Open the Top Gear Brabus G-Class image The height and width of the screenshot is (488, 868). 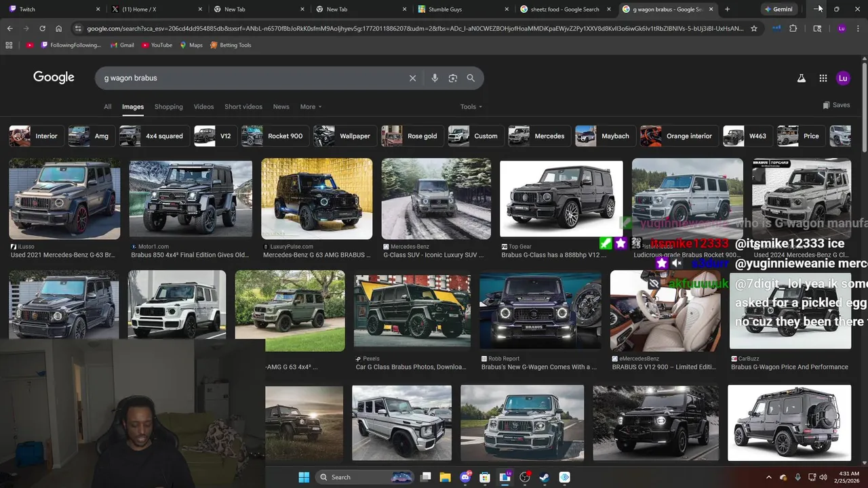(561, 199)
